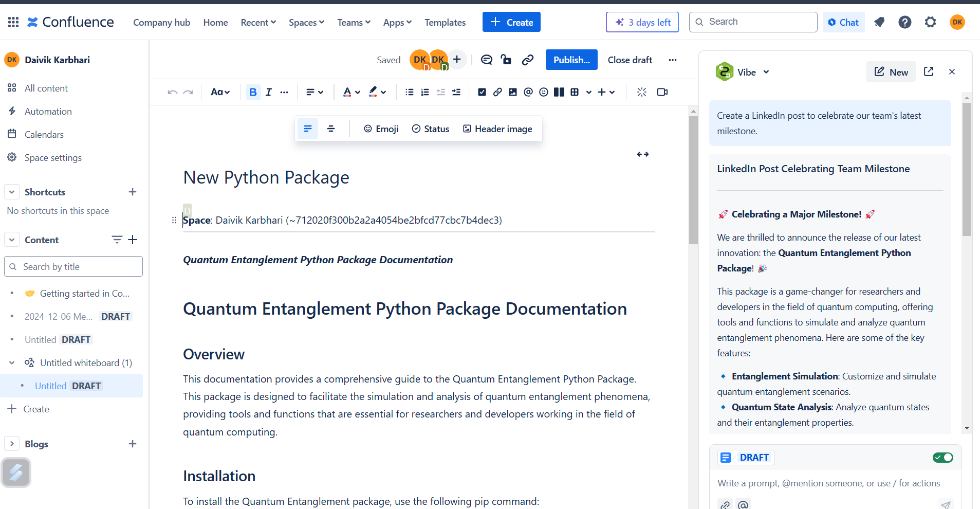This screenshot has height=509, width=980.
Task: Click the bullet list icon
Action: (x=409, y=92)
